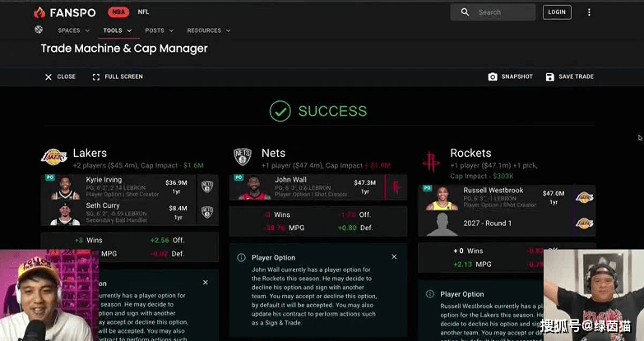Click the 2027 - Round 1 pick label
The image size is (644, 341).
(488, 223)
